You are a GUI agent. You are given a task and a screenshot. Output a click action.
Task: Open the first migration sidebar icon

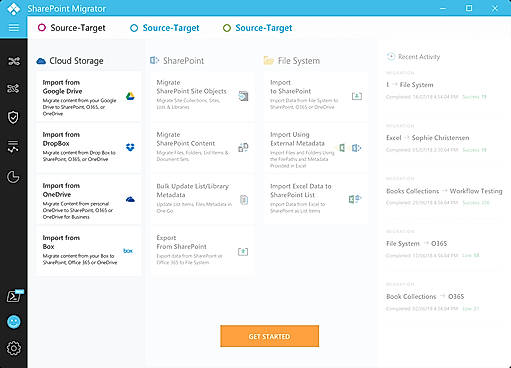point(14,61)
